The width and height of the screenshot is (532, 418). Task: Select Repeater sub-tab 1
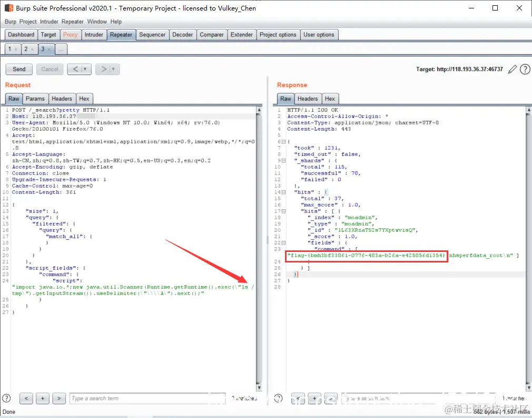[x=10, y=49]
